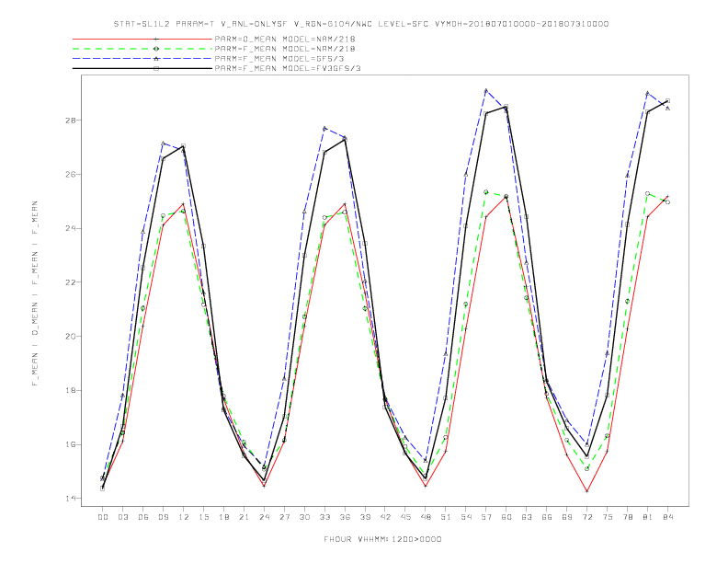Click y-axis tick value 24
Image resolution: width=728 pixels, height=563 pixels.
click(70, 228)
